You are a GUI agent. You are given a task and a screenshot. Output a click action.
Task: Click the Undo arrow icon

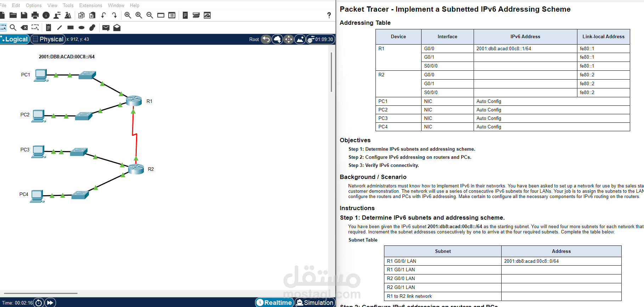(x=103, y=15)
